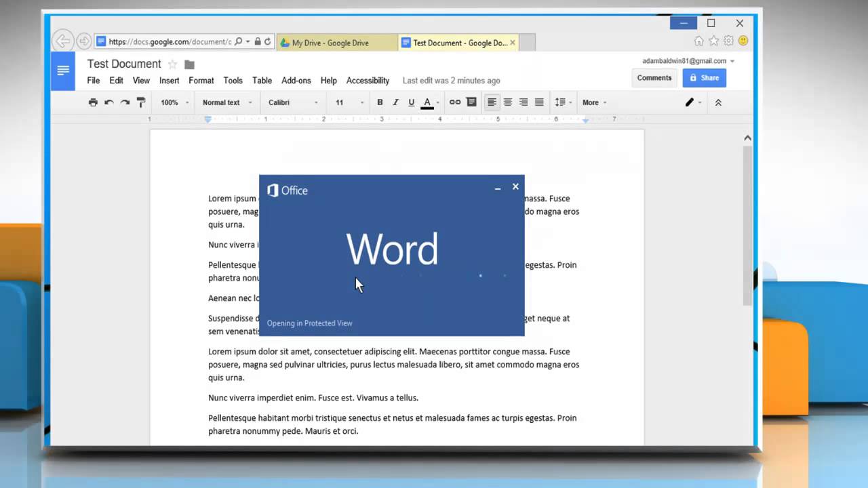Screen dimensions: 868x488
Task: Select Right align
Action: [524, 102]
